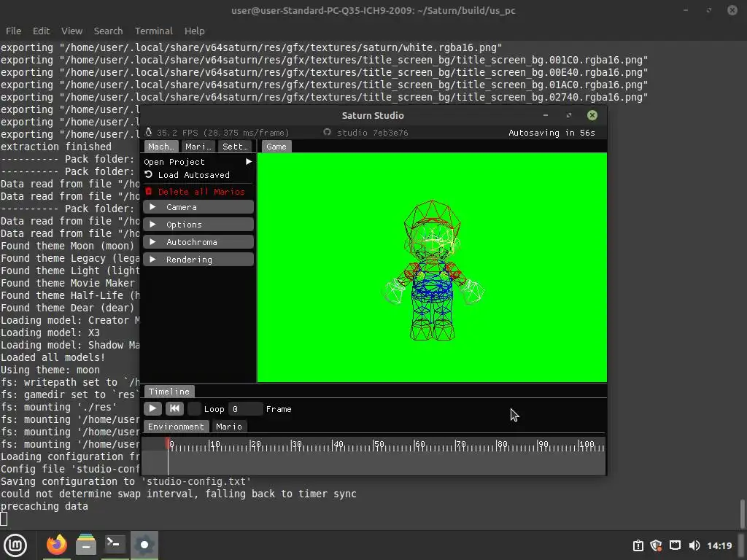Switch to the terminal taskbar icon
Viewport: 747px width, 560px height.
click(115, 545)
